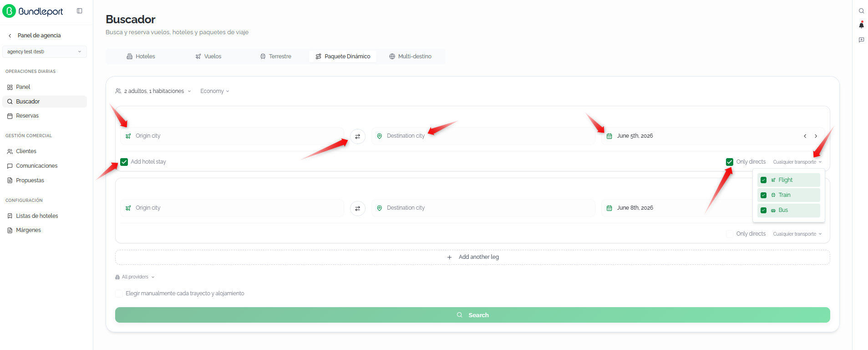Image resolution: width=868 pixels, height=350 pixels.
Task: Go to previous day for June 5th date
Action: [x=805, y=136]
